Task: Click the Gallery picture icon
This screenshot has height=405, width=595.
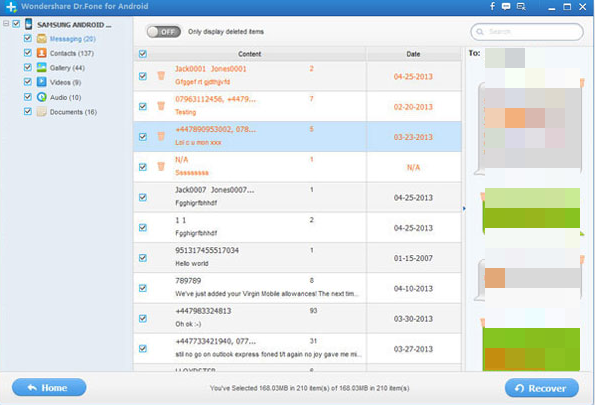Action: (41, 68)
